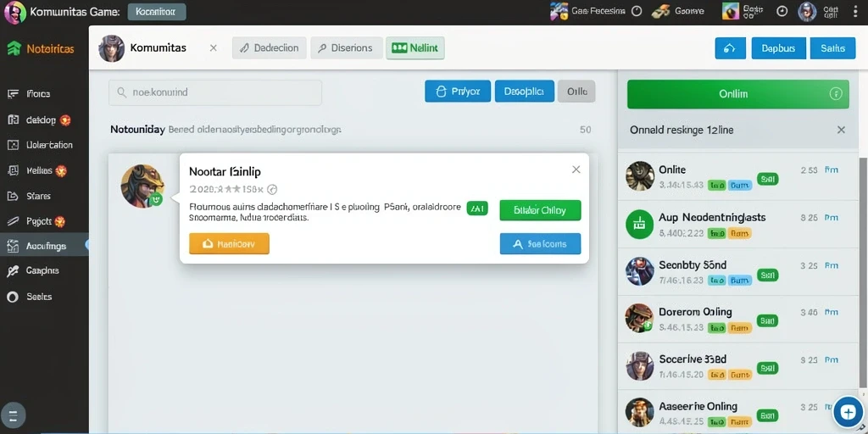Open the Dorerom Onling user avatar

click(640, 318)
